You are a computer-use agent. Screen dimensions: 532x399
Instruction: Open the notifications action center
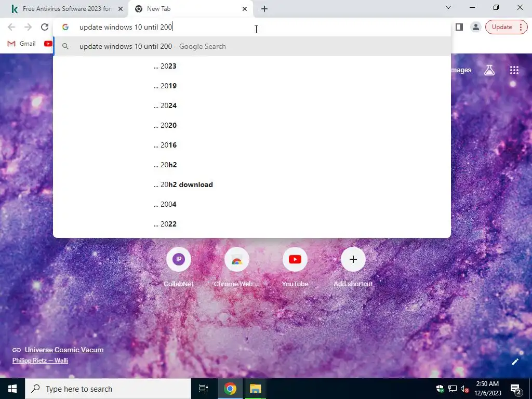tap(516, 389)
